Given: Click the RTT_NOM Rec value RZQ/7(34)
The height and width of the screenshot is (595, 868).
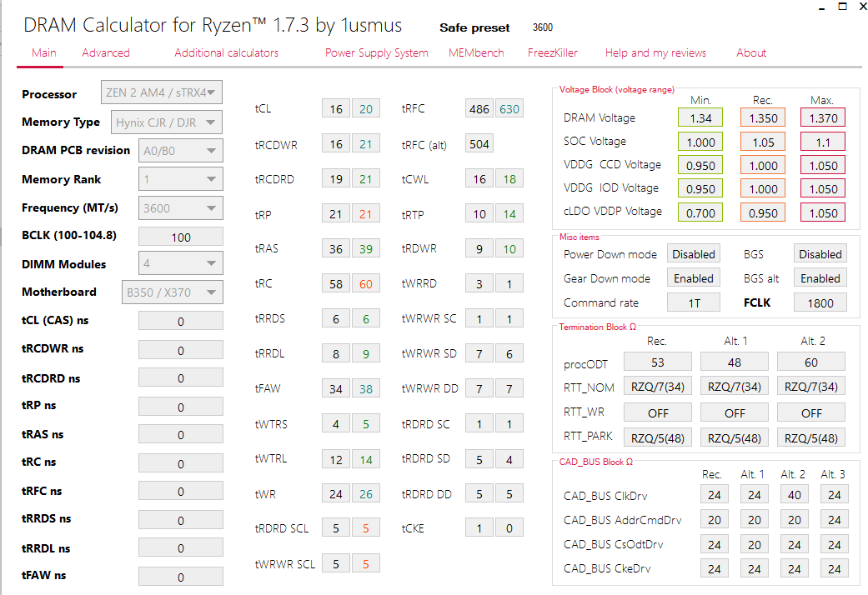Looking at the screenshot, I should (x=658, y=387).
